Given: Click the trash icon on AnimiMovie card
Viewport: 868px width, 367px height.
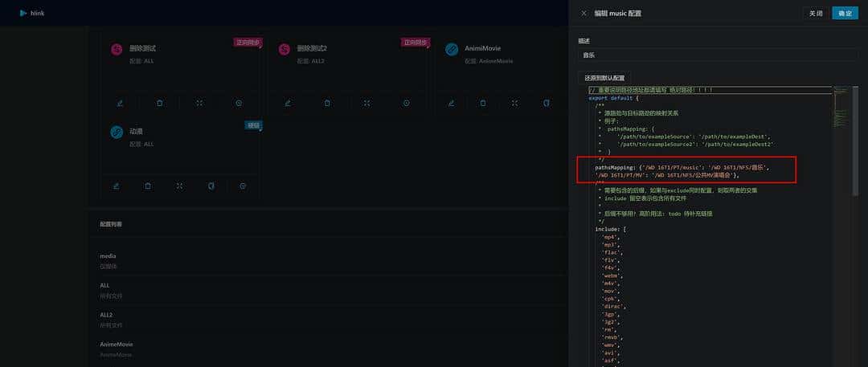Looking at the screenshot, I should (483, 103).
